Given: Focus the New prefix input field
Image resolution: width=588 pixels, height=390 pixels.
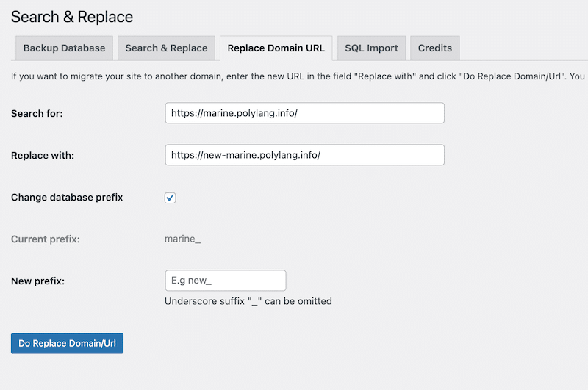Looking at the screenshot, I should [x=226, y=281].
